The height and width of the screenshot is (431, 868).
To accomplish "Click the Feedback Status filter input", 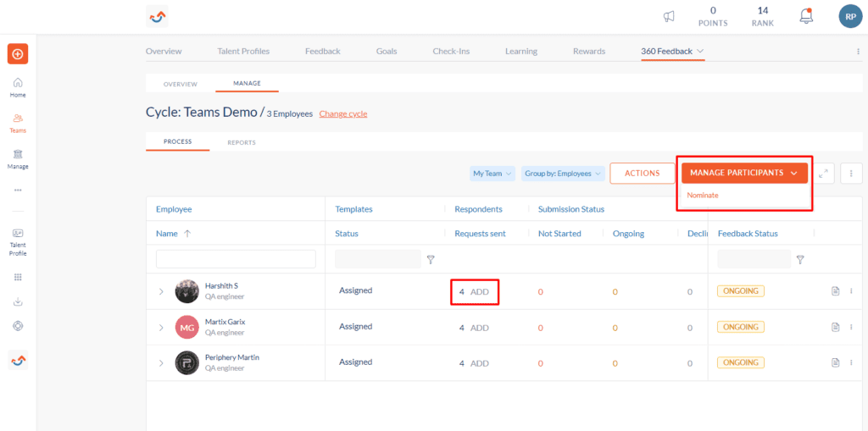I will coord(754,259).
